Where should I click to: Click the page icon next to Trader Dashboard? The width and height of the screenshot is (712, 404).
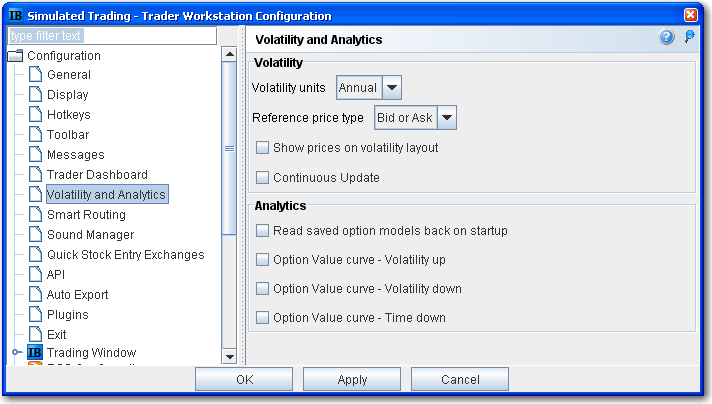[x=35, y=174]
